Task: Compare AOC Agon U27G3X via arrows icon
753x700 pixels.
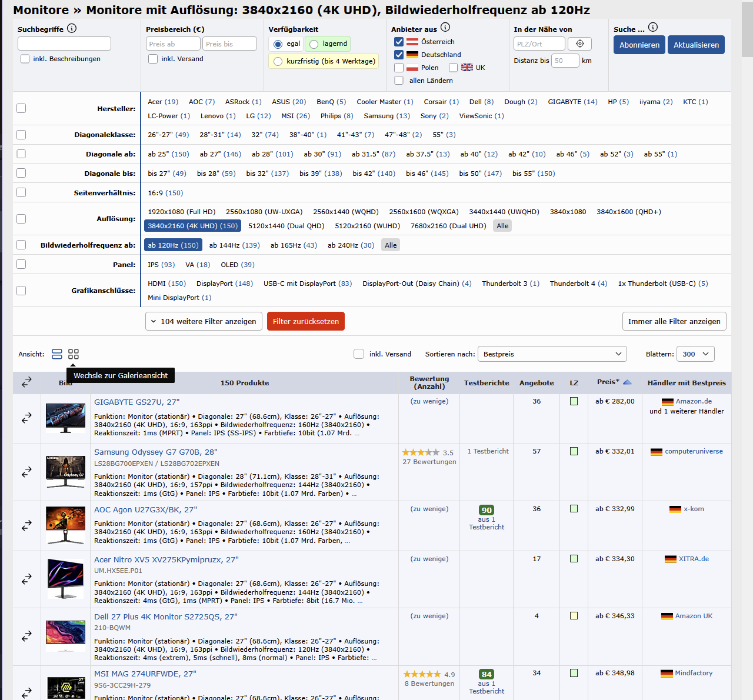Action: tap(26, 526)
